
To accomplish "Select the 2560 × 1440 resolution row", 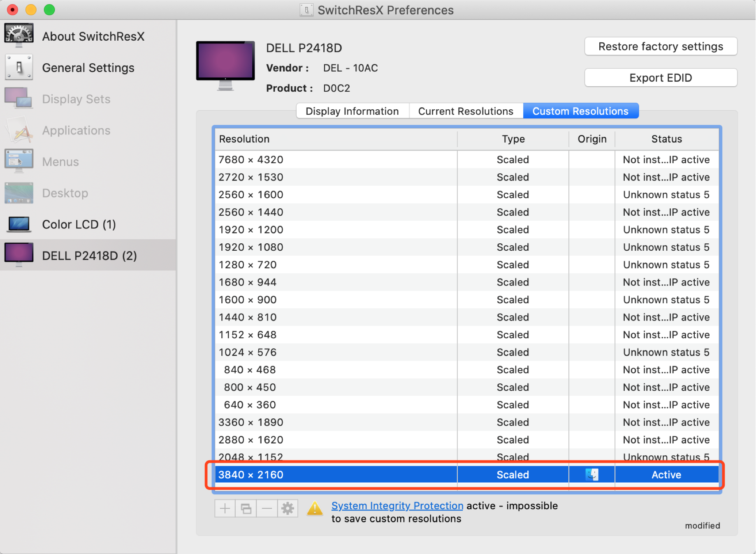I will coord(467,212).
